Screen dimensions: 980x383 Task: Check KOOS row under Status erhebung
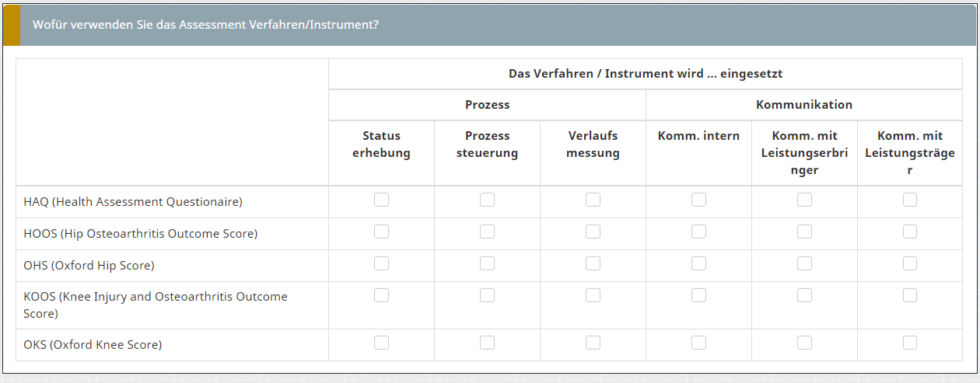[381, 295]
